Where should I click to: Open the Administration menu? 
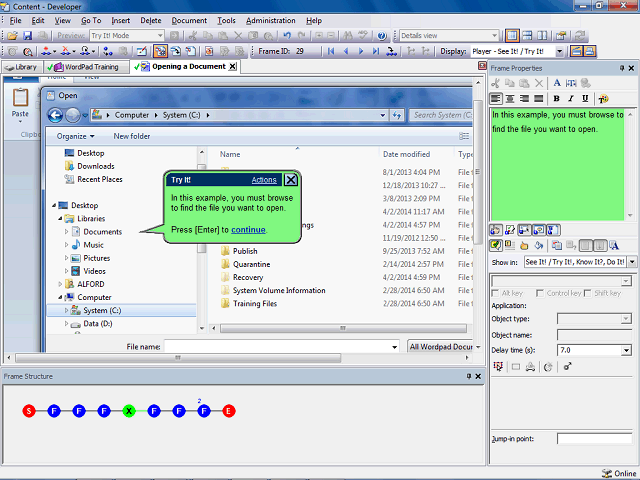point(271,20)
